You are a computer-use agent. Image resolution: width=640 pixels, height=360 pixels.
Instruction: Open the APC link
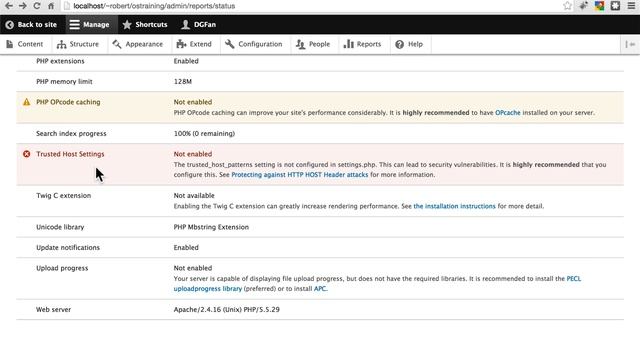[x=320, y=289]
